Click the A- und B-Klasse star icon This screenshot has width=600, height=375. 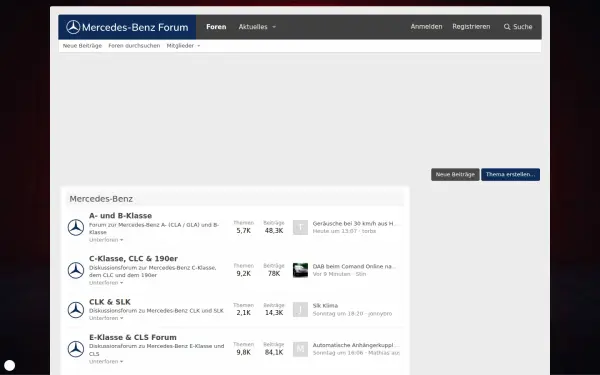[76, 227]
